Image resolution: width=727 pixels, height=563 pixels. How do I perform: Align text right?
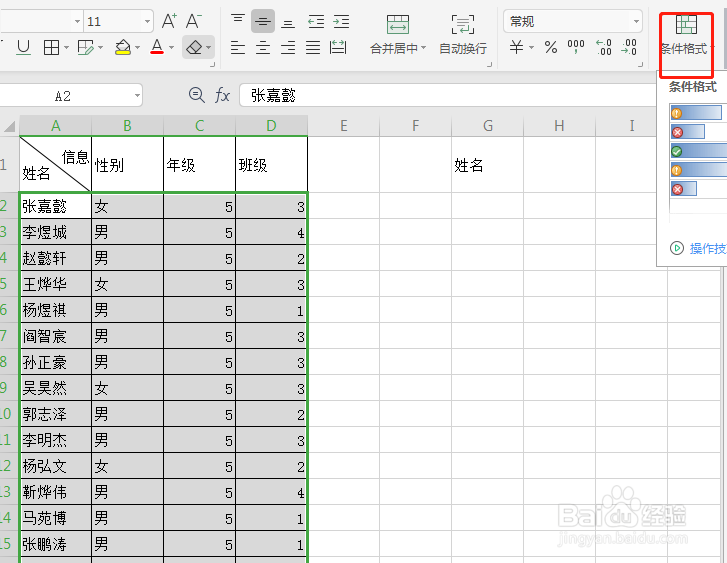click(x=288, y=47)
